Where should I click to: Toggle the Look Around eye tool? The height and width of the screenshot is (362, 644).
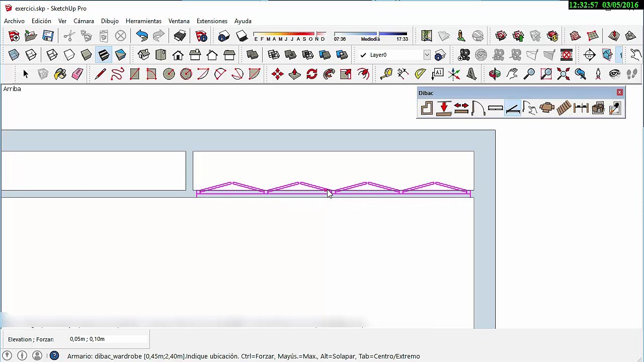(614, 74)
